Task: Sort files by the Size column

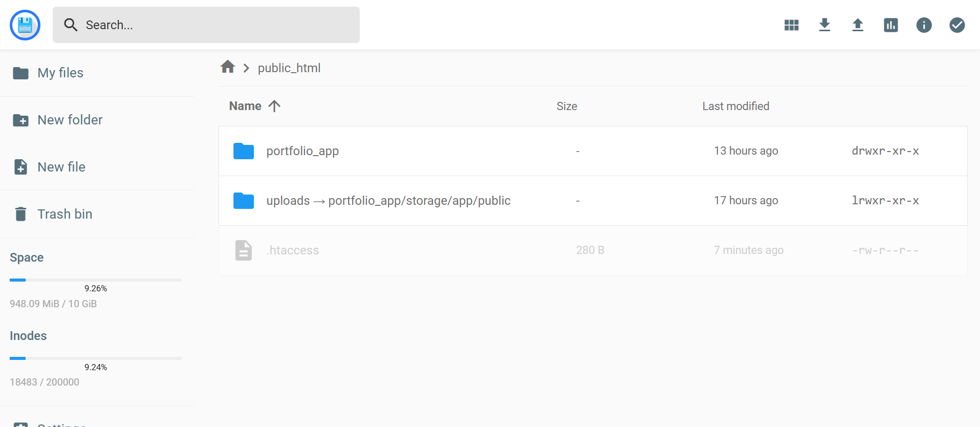Action: 567,106
